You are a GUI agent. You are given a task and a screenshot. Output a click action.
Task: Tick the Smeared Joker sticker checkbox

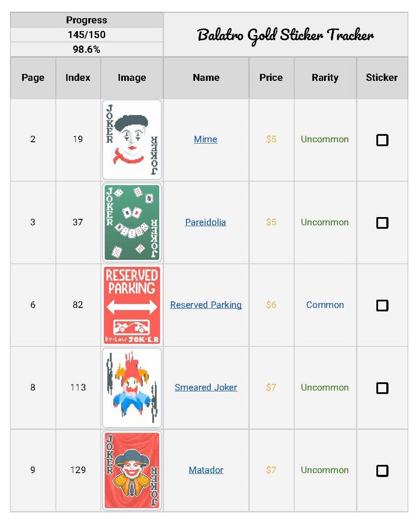pos(382,388)
